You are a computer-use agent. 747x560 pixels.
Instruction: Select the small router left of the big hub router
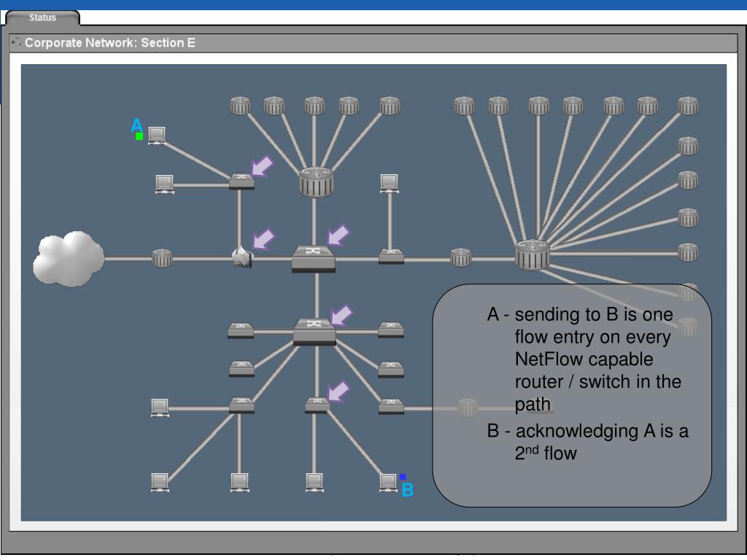(x=461, y=257)
